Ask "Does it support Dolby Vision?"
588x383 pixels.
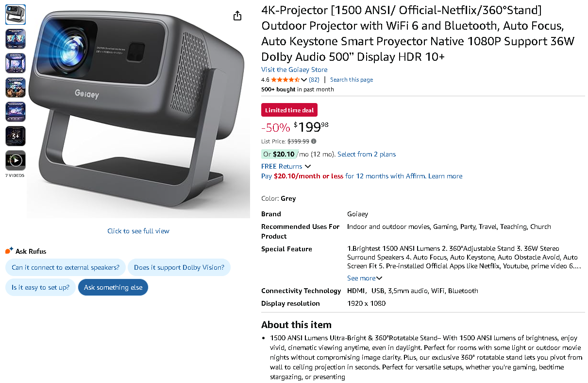[x=179, y=267]
